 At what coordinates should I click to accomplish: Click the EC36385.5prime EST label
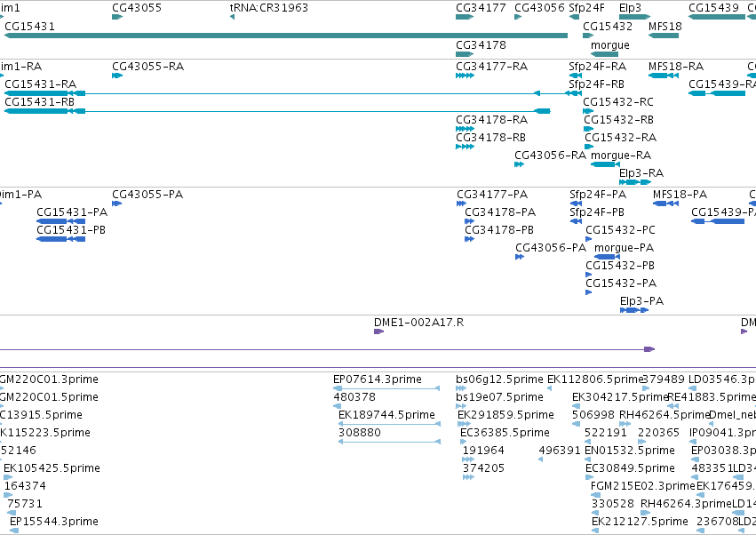(505, 433)
